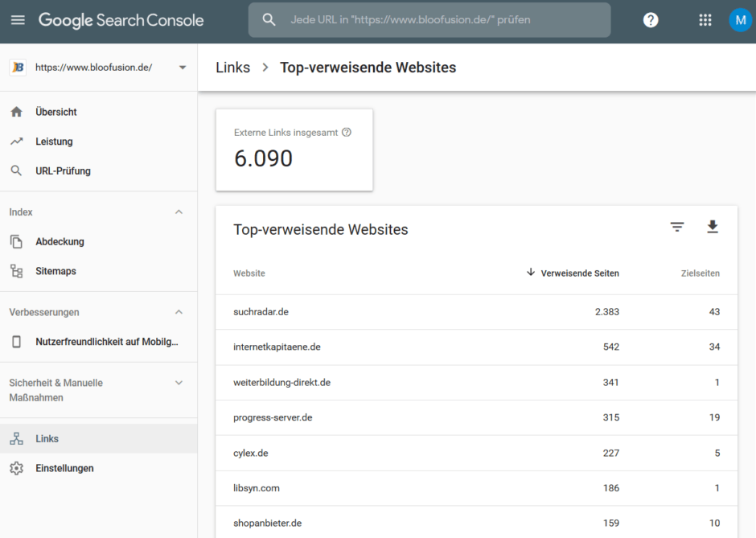Image resolution: width=756 pixels, height=538 pixels.
Task: Open the shopanbieter.de row
Action: [476, 523]
